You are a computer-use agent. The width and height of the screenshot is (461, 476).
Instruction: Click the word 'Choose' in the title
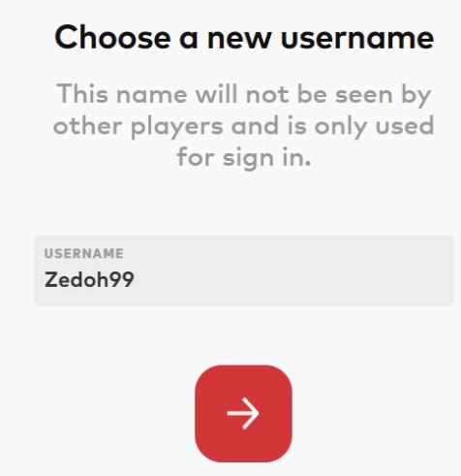click(x=112, y=38)
